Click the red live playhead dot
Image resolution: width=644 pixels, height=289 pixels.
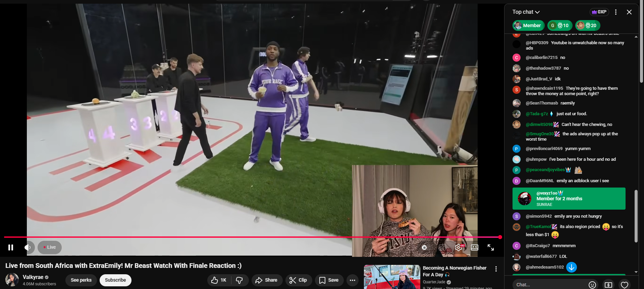coord(500,237)
